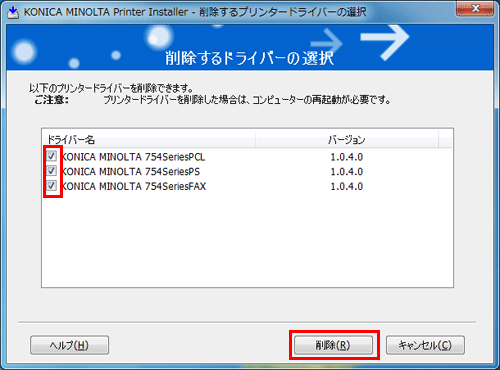Select KONICA MINOLTA 754SeriesPS row text
Viewport: 500px width, 370px height.
[x=131, y=171]
